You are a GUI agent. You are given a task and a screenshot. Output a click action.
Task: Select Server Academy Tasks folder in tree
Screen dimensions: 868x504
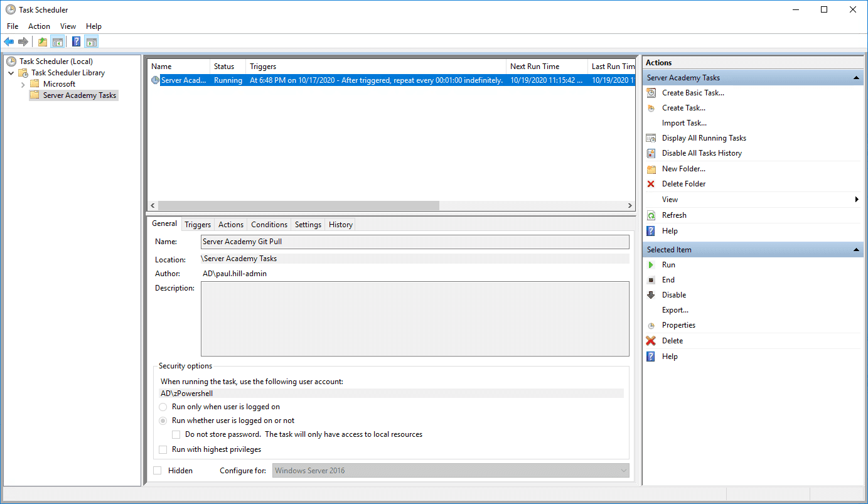(79, 95)
